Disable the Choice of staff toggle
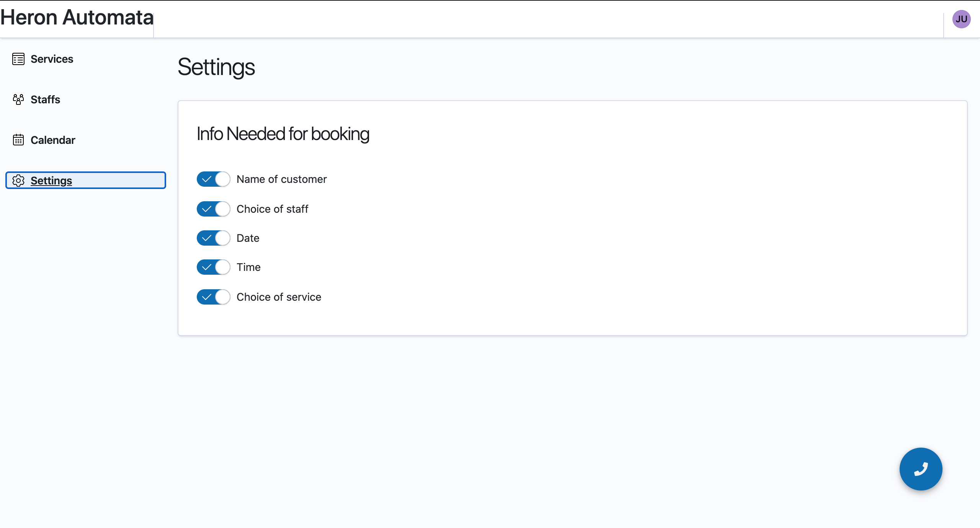The image size is (980, 528). pos(213,209)
